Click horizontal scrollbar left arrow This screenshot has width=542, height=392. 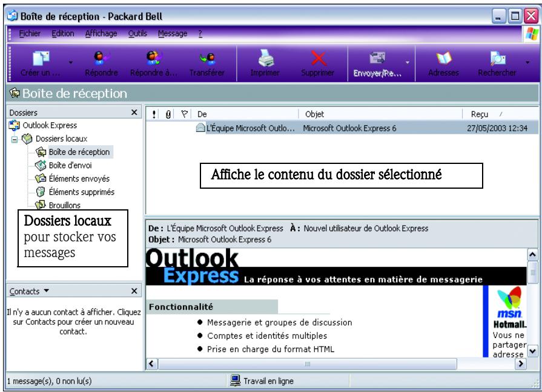click(x=152, y=364)
